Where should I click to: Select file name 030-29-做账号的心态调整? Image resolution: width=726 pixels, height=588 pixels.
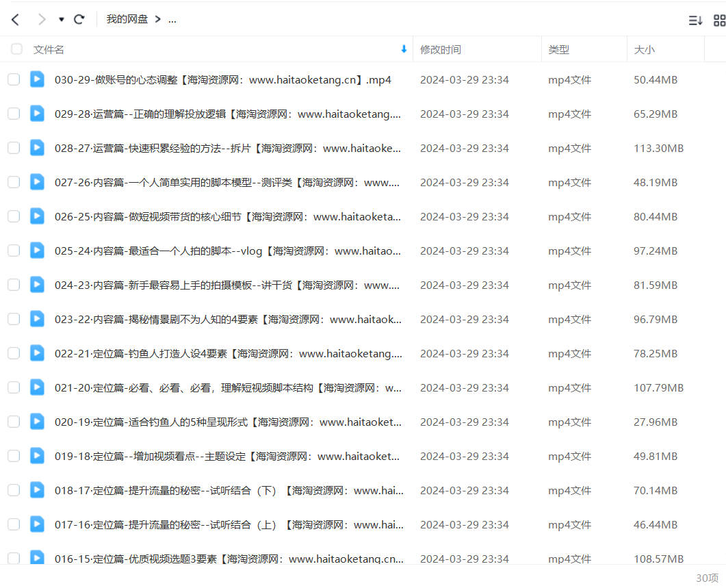point(222,79)
